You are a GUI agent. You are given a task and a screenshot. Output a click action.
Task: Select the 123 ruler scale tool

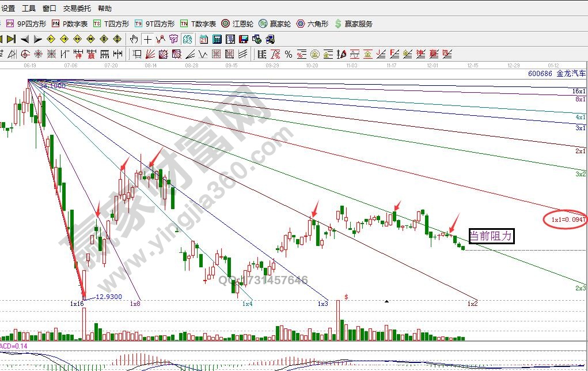(105, 54)
